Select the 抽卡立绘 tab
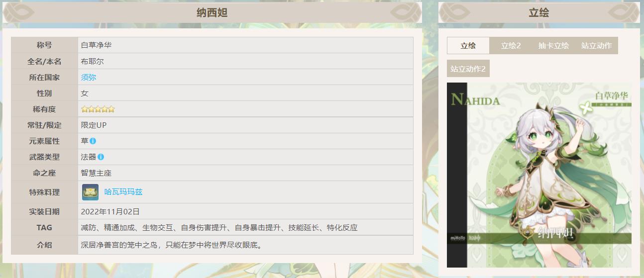 point(553,46)
